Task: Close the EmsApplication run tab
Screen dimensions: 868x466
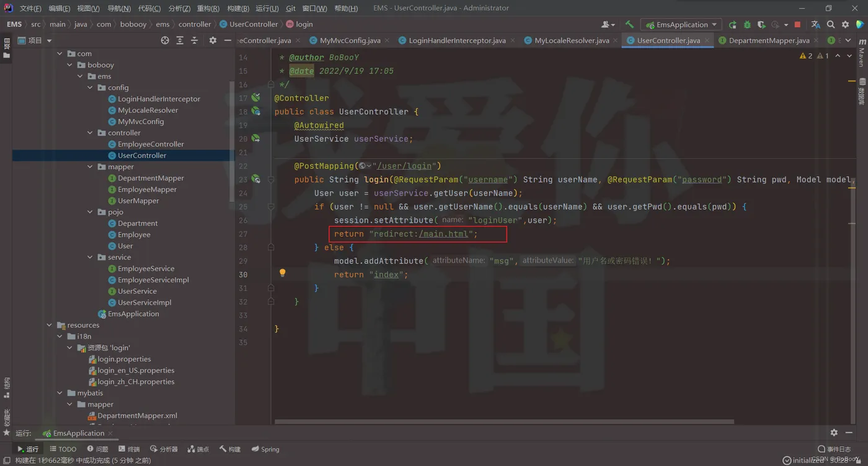Action: tap(110, 433)
